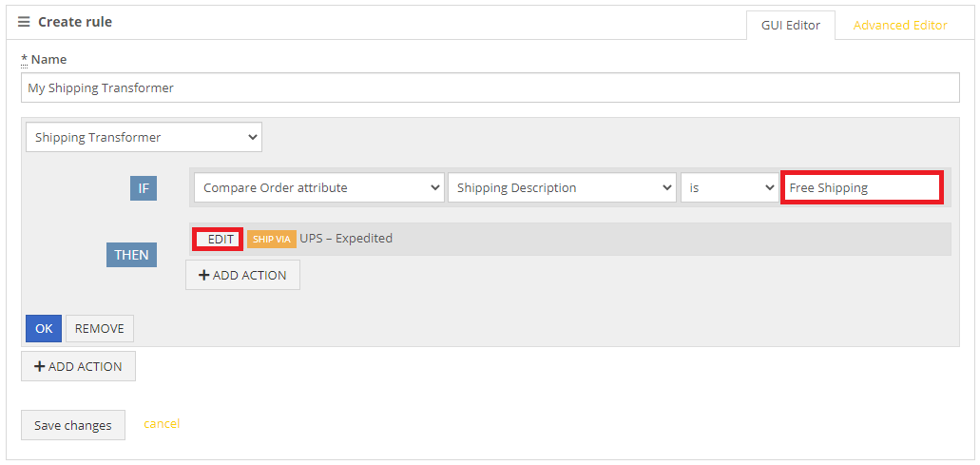The height and width of the screenshot is (465, 980).
Task: Edit the Ship Via action
Action: [x=218, y=240]
